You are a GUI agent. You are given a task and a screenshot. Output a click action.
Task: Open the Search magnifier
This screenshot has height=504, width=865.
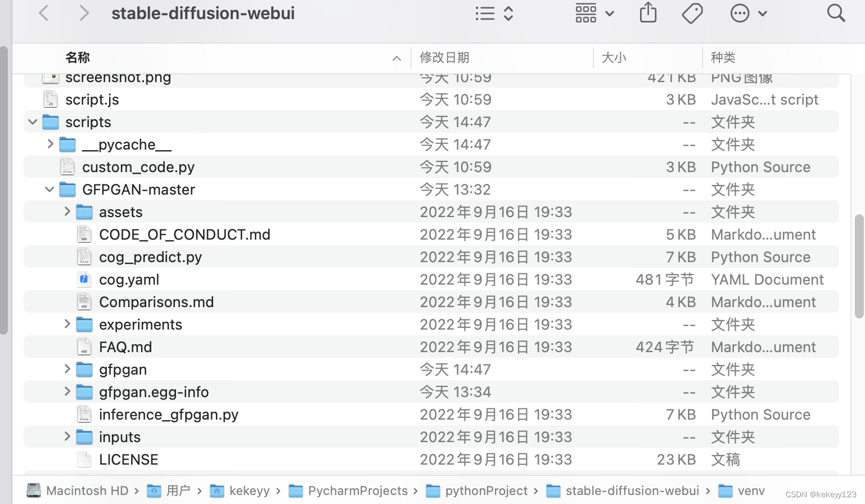(x=836, y=13)
